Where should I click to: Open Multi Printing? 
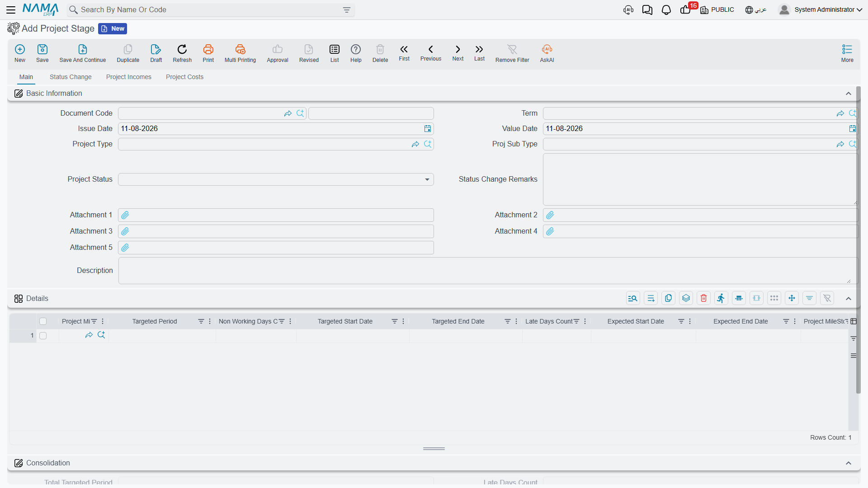click(240, 53)
